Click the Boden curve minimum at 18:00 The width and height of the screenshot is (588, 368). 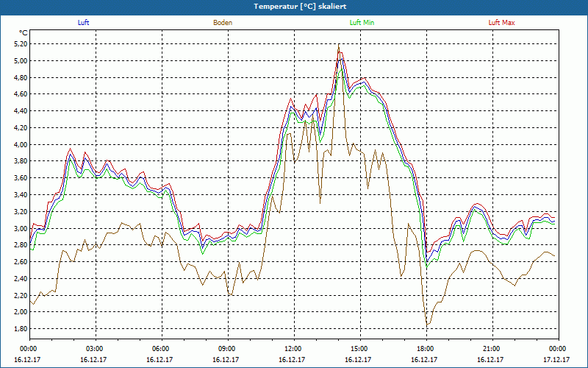pos(427,324)
